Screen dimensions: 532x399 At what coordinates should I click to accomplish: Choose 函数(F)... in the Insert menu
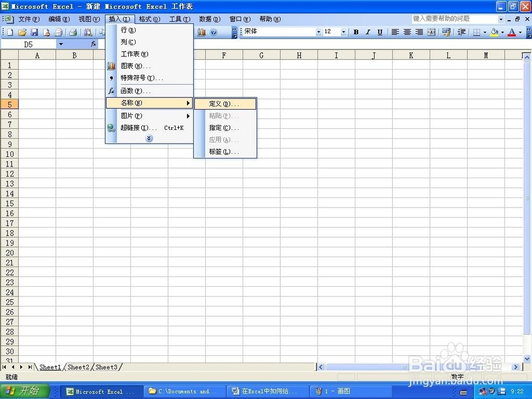149,91
